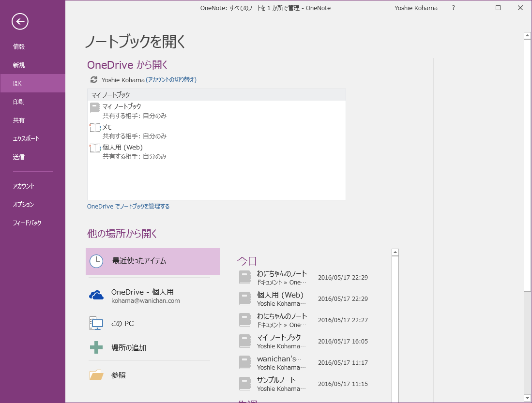Image resolution: width=532 pixels, height=403 pixels.
Task: Click OneDrive でノートブックを管理する link
Action: (128, 206)
